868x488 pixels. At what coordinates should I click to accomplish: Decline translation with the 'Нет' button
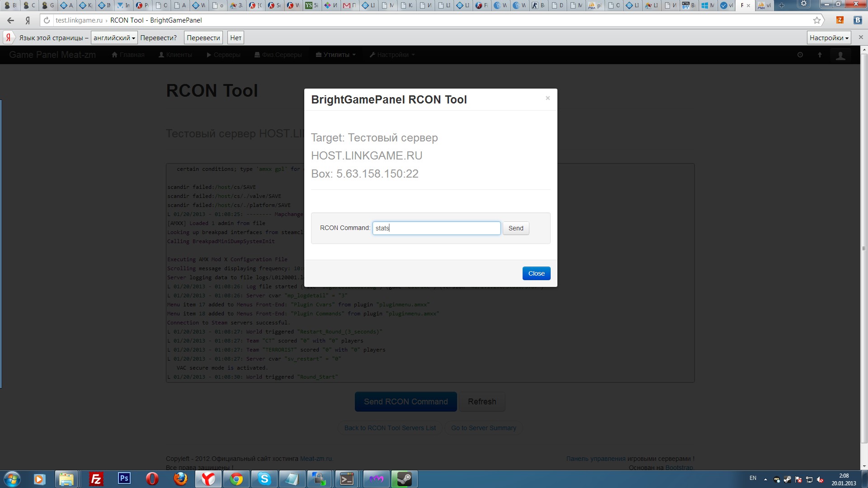pos(236,38)
